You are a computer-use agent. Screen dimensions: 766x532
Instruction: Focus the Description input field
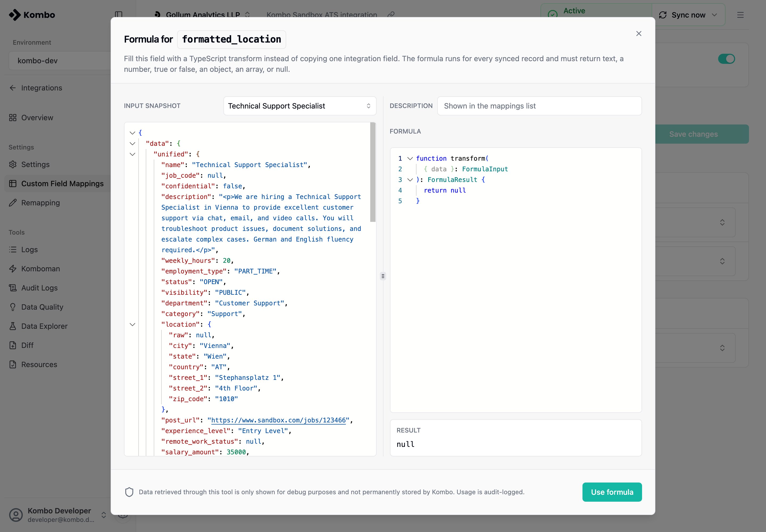click(x=539, y=106)
